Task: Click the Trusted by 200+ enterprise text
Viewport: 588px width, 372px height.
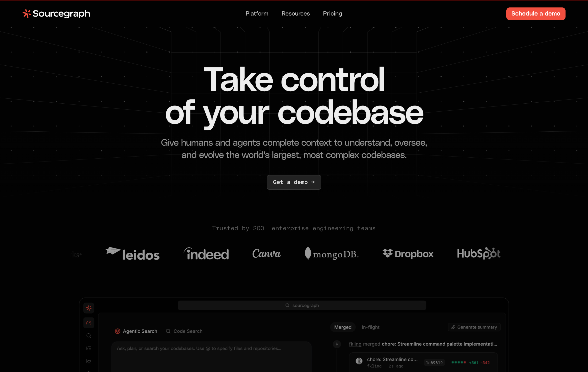Action: coord(294,228)
